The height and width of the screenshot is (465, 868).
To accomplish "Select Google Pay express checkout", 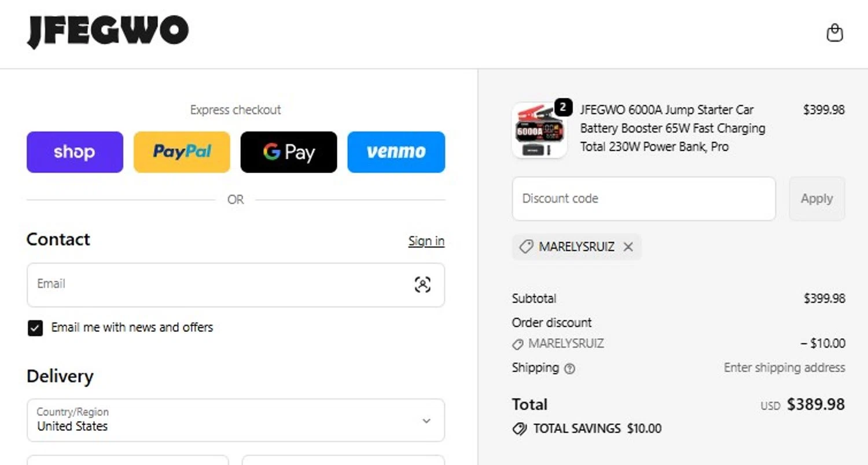I will [289, 152].
